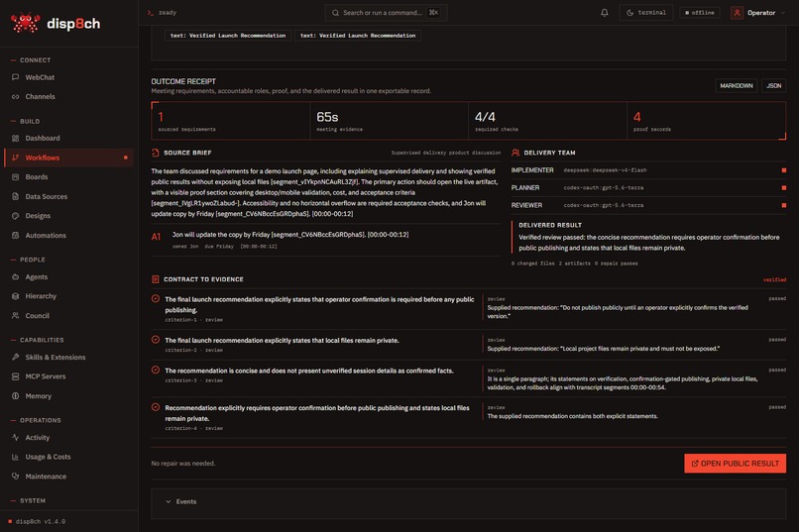Image resolution: width=799 pixels, height=532 pixels.
Task: Click the Operator avatar icon
Action: tap(737, 13)
